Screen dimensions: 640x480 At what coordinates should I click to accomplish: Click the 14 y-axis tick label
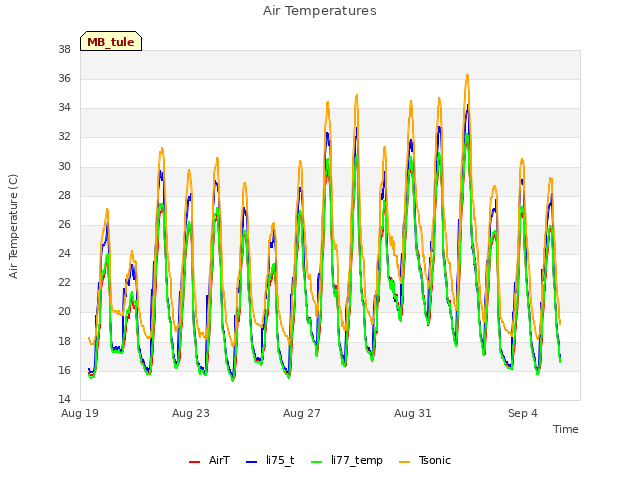click(x=64, y=399)
